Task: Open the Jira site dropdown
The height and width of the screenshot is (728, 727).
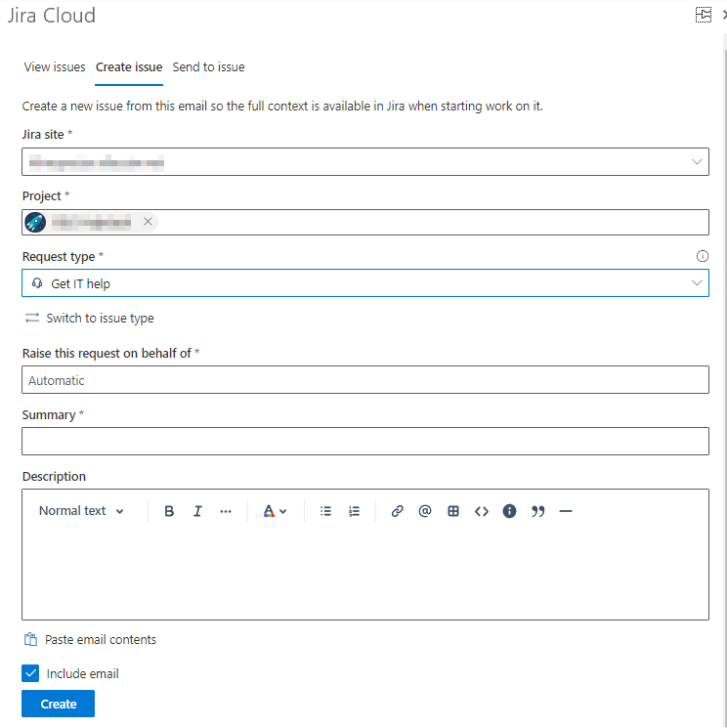Action: tap(364, 161)
